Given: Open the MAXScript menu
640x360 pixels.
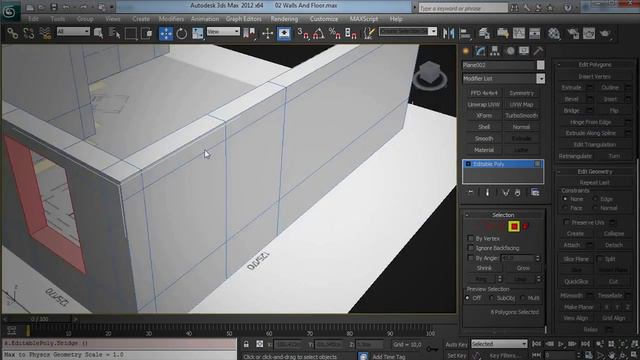Looking at the screenshot, I should [364, 19].
